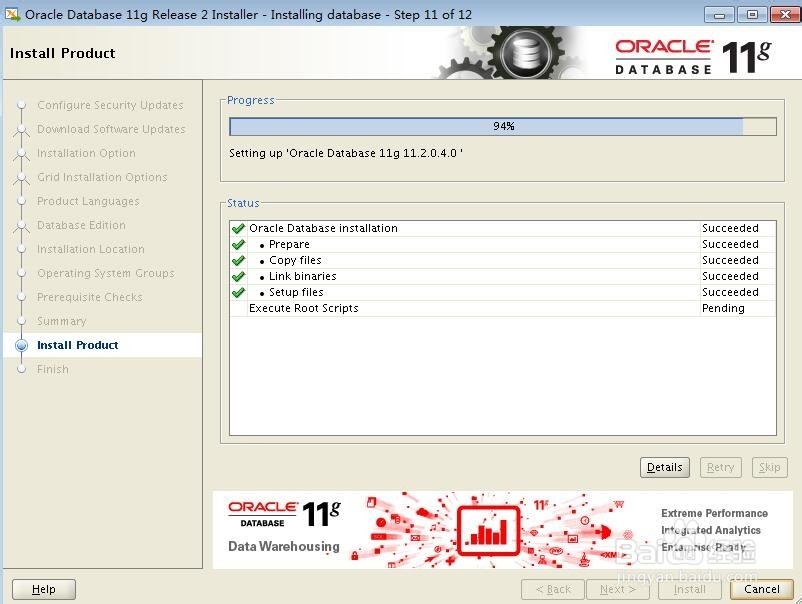Maximize the installer window

(752, 15)
